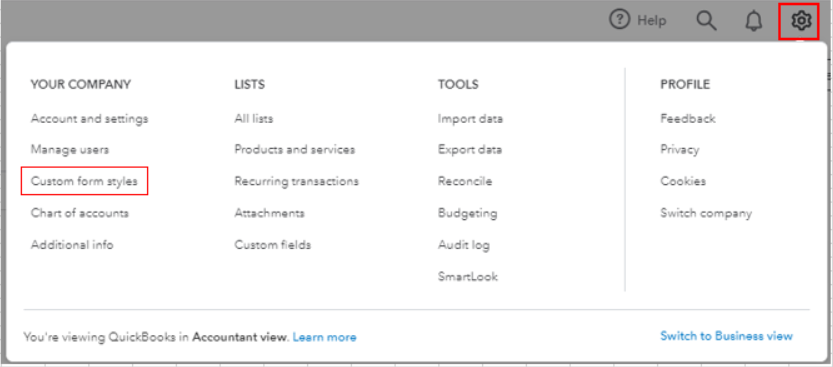Image resolution: width=833 pixels, height=367 pixels.
Task: Choose Import data under Tools
Action: [470, 118]
